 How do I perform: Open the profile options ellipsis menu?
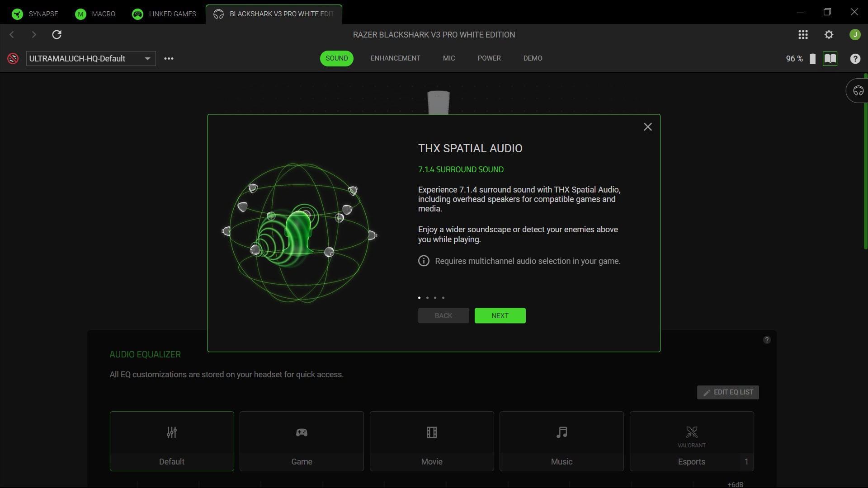[169, 58]
